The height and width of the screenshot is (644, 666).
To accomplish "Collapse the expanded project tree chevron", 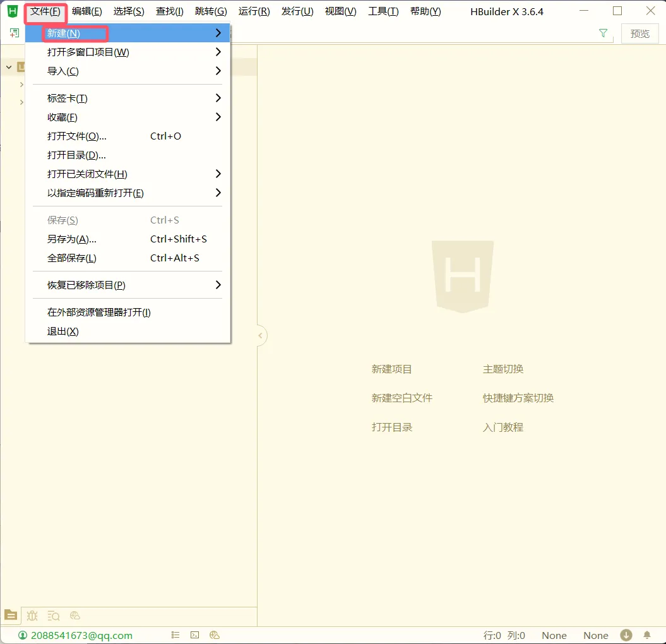I will (x=9, y=67).
